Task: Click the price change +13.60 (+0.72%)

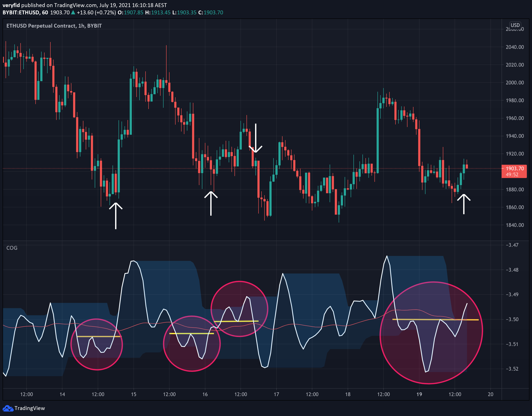Action: coord(96,12)
